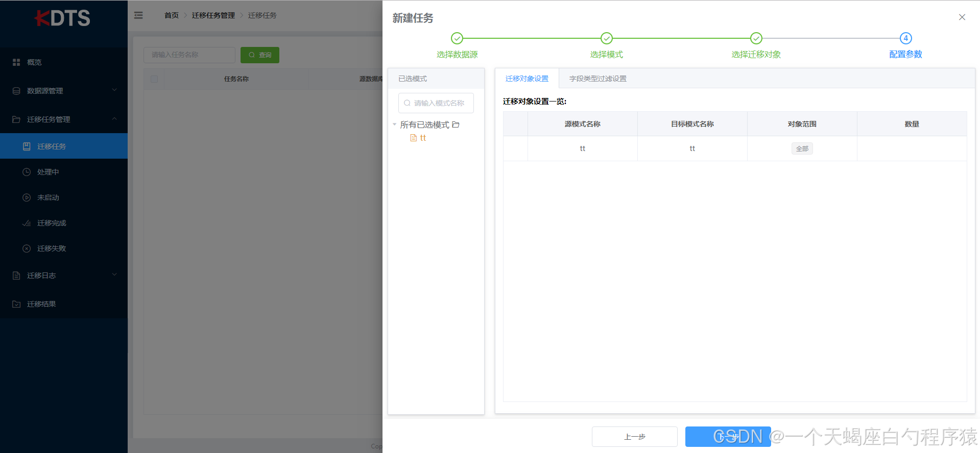Viewport: 980px width, 453px height.
Task: Click the 迁移任务管理 folder icon
Action: point(16,119)
